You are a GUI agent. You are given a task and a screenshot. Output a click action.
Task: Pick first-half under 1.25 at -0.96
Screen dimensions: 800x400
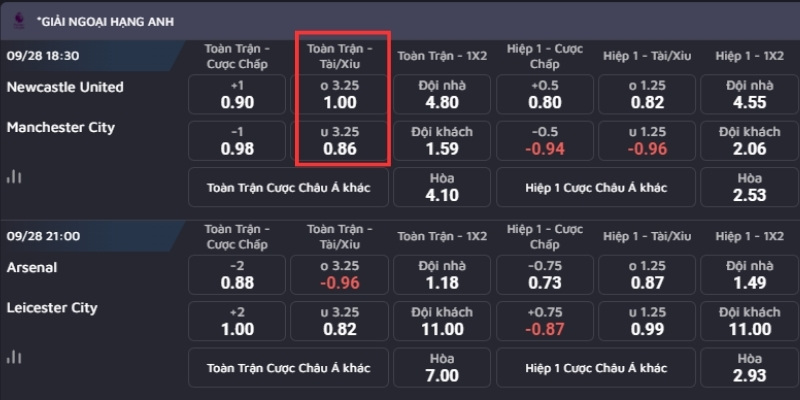(x=647, y=141)
